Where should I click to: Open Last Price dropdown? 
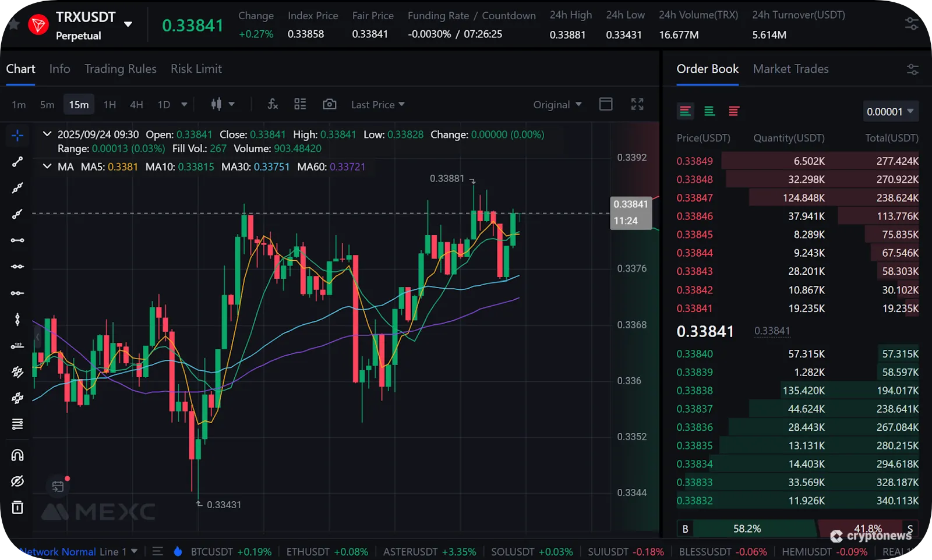378,105
